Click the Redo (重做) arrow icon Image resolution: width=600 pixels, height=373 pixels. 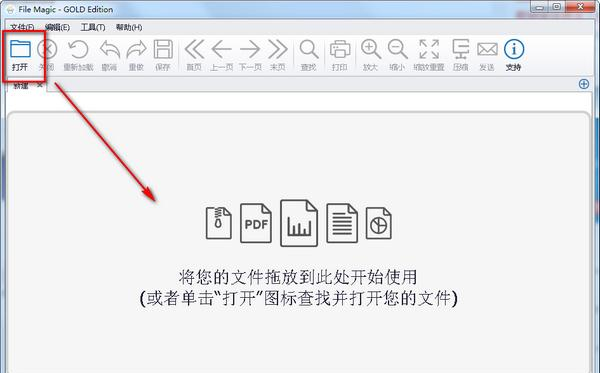point(137,49)
